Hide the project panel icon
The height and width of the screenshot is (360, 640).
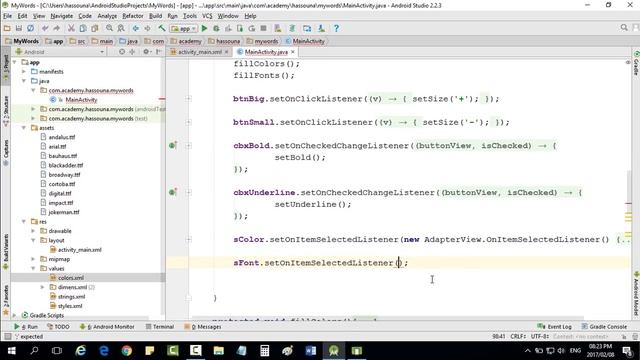(159, 52)
